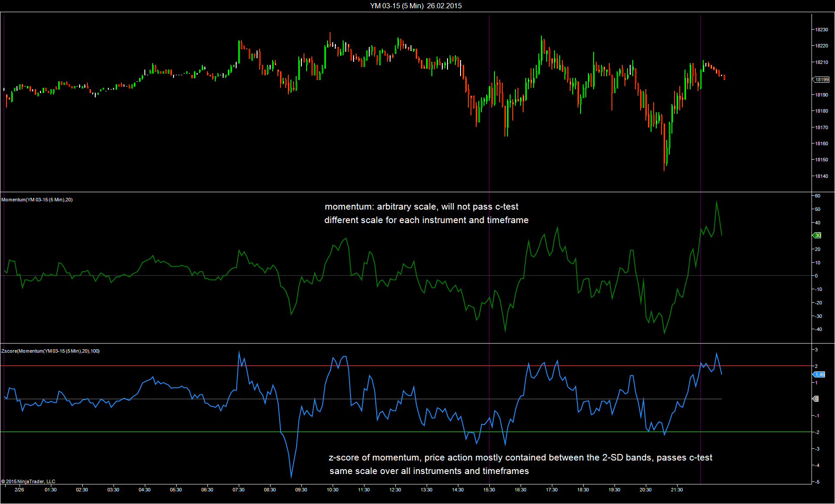
Task: Select the Momentum(YM 03-15 (5 Min),20) indicator label
Action: tap(37, 200)
